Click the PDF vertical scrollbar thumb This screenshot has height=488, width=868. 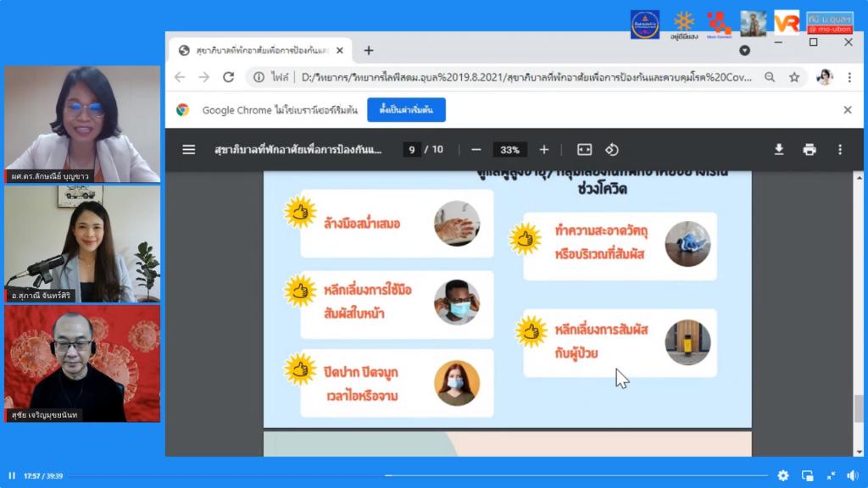[x=859, y=408]
